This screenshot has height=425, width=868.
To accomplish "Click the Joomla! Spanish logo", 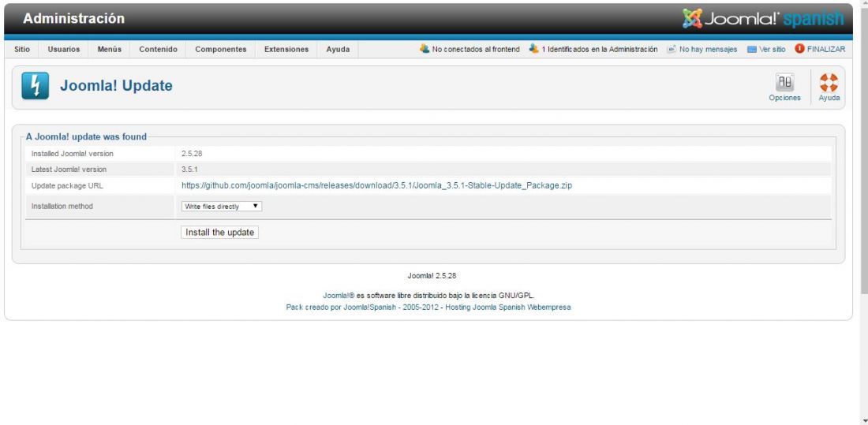I will click(763, 19).
